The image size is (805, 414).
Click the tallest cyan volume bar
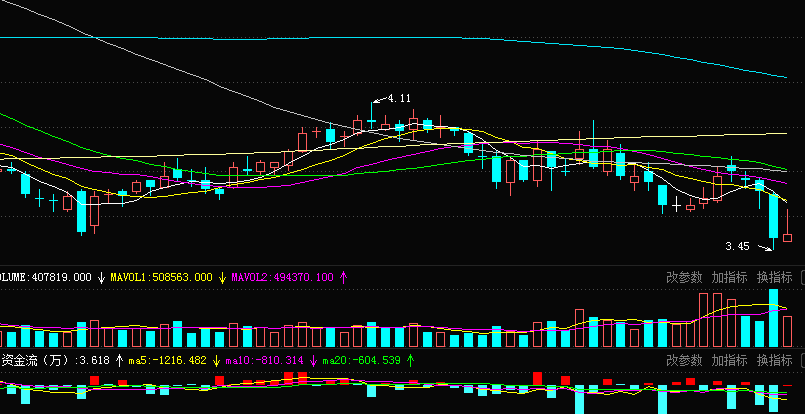(773, 318)
